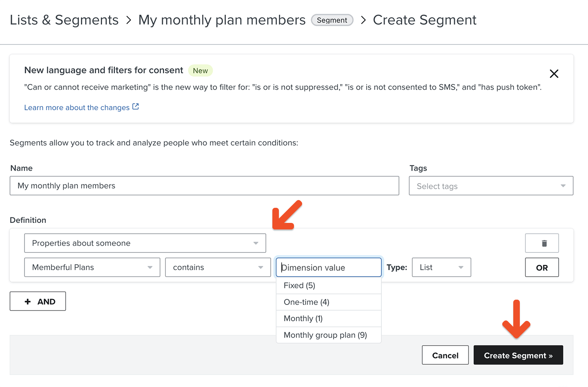Click the OR button
588x387 pixels.
pyautogui.click(x=542, y=268)
